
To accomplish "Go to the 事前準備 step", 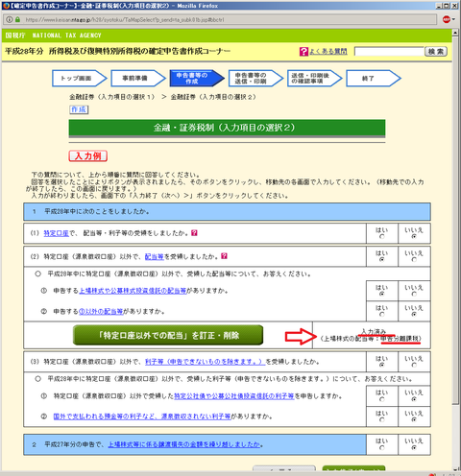I will 138,79.
